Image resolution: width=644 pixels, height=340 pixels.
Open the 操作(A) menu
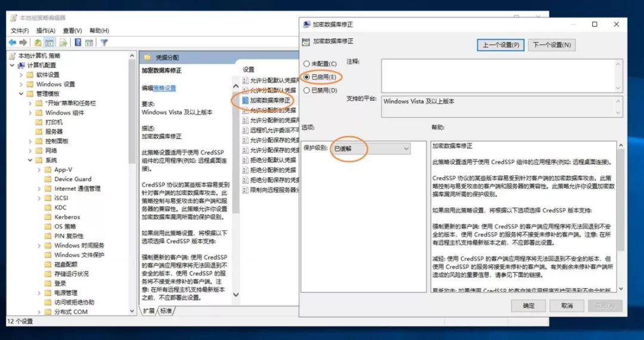pos(45,31)
